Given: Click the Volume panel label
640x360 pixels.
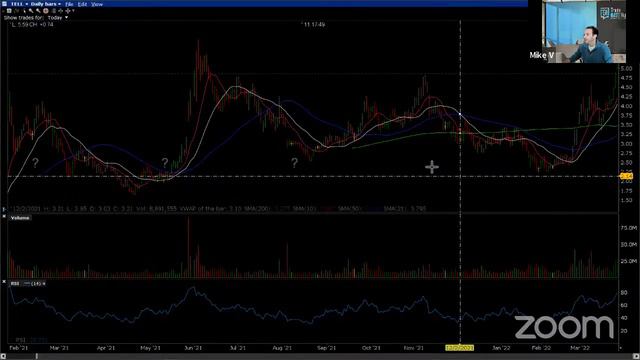Looking at the screenshot, I should (20, 218).
